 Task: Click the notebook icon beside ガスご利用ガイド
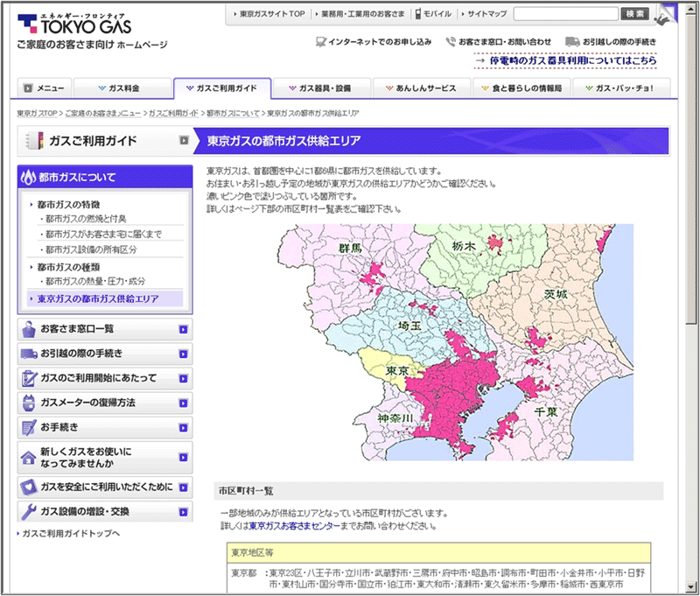pyautogui.click(x=34, y=140)
